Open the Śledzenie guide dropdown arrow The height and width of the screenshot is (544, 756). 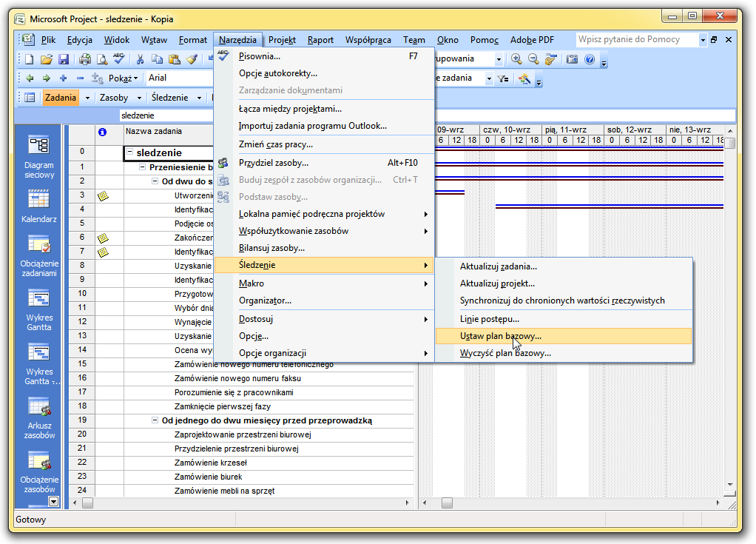tap(199, 98)
